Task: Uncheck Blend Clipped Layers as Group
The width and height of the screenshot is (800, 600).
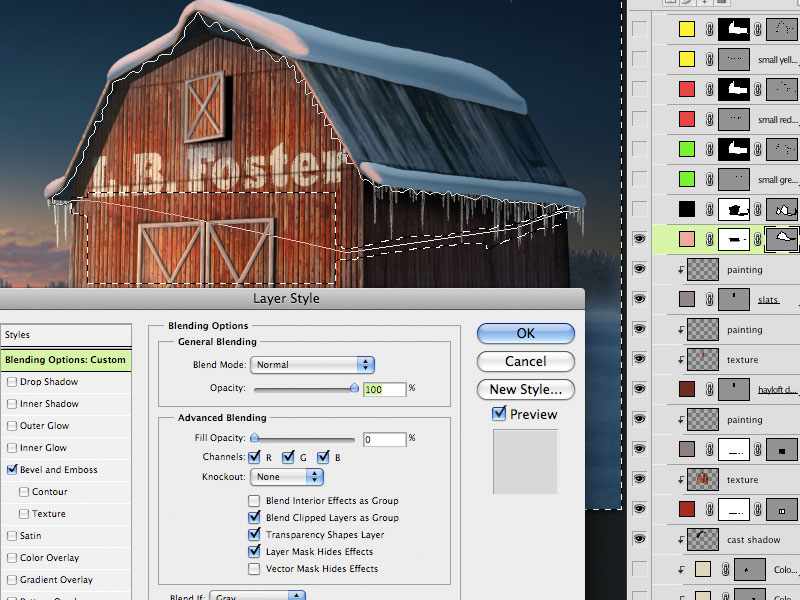Action: coord(254,517)
